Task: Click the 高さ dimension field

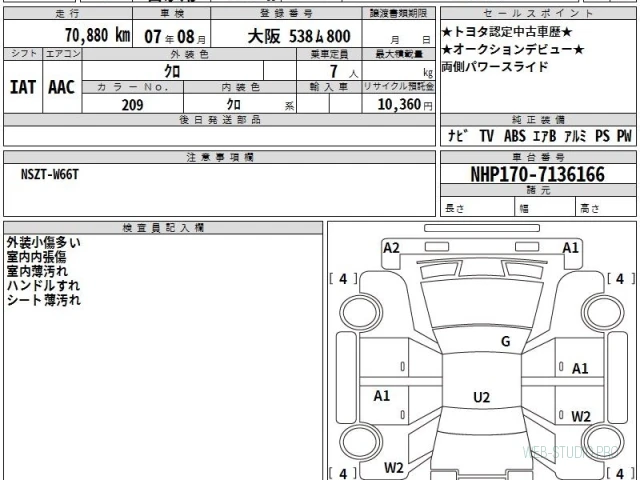Action: click(x=606, y=208)
